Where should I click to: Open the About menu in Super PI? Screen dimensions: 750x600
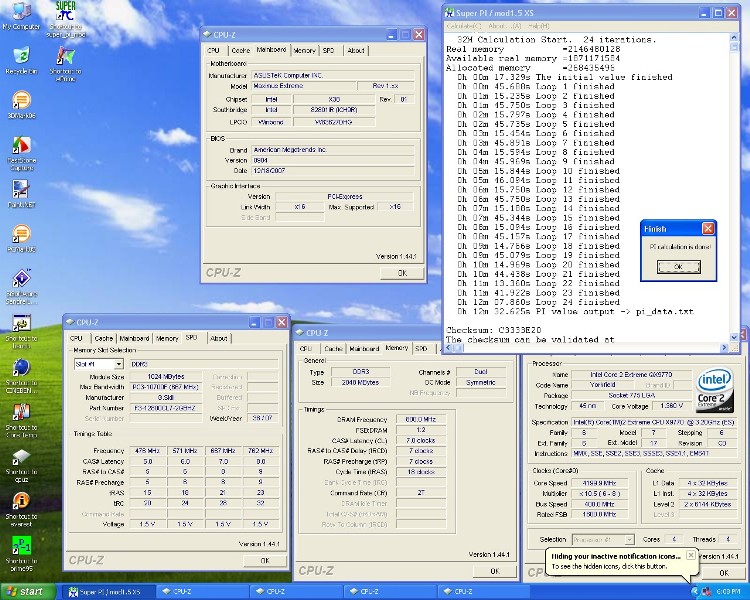coord(505,26)
